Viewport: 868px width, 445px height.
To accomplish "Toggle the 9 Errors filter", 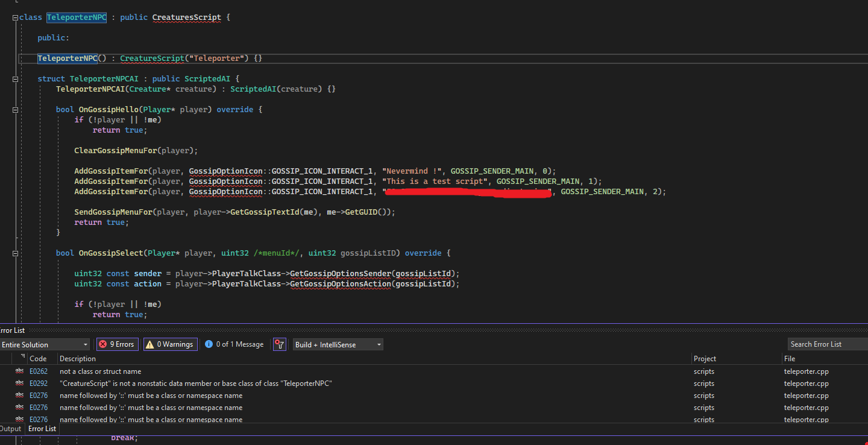I will pyautogui.click(x=118, y=344).
